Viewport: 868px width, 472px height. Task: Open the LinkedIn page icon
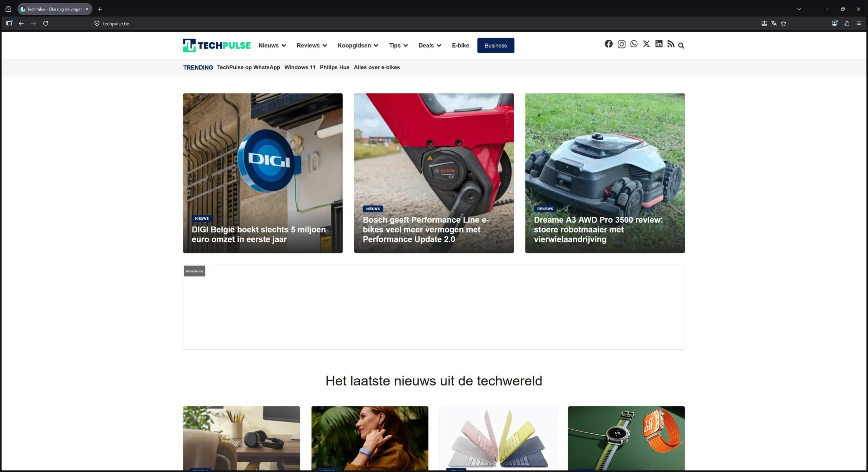(659, 44)
